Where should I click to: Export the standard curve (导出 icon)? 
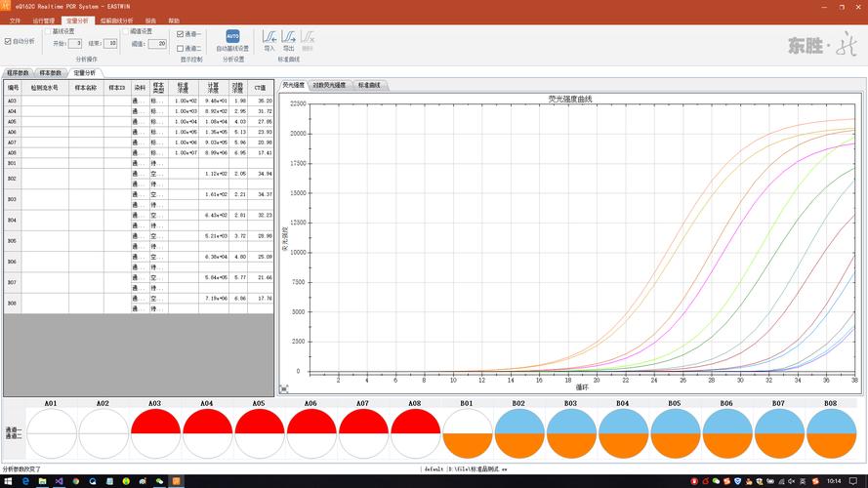click(x=288, y=37)
